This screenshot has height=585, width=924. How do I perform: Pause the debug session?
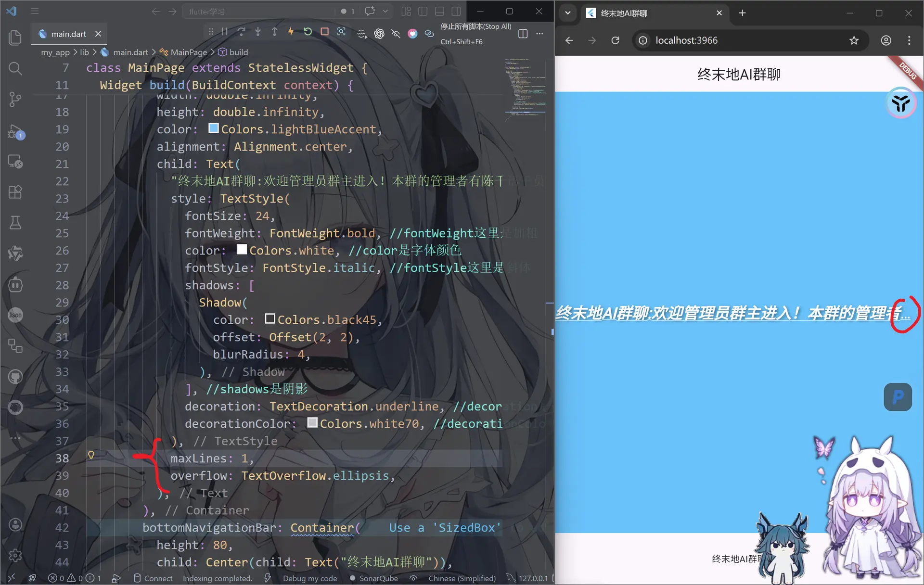coord(225,32)
